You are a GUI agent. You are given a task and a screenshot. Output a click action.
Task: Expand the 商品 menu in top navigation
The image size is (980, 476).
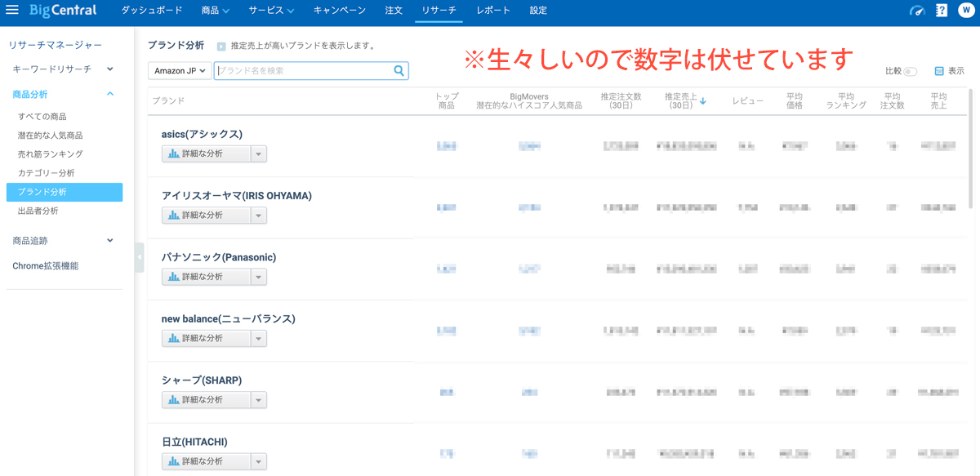click(x=216, y=11)
